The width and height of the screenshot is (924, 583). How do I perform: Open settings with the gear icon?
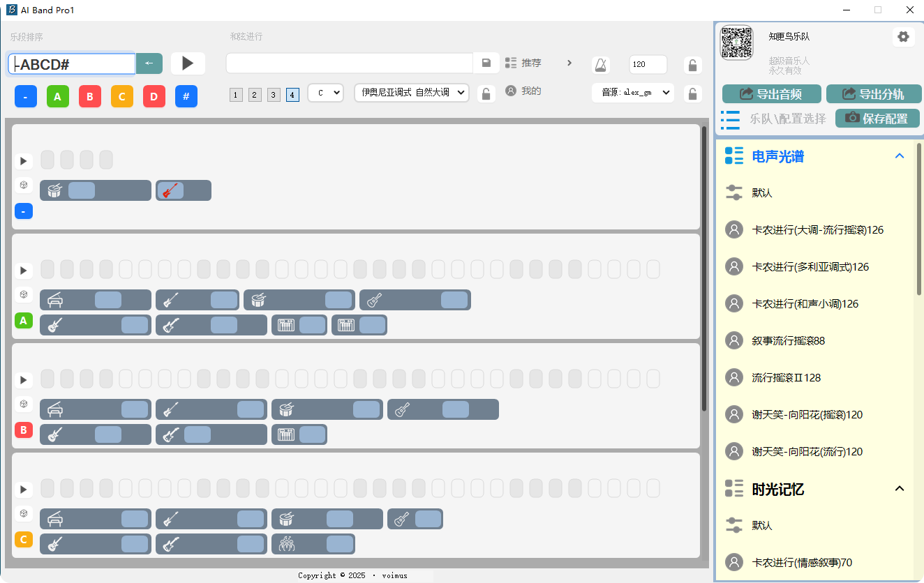[x=903, y=37]
